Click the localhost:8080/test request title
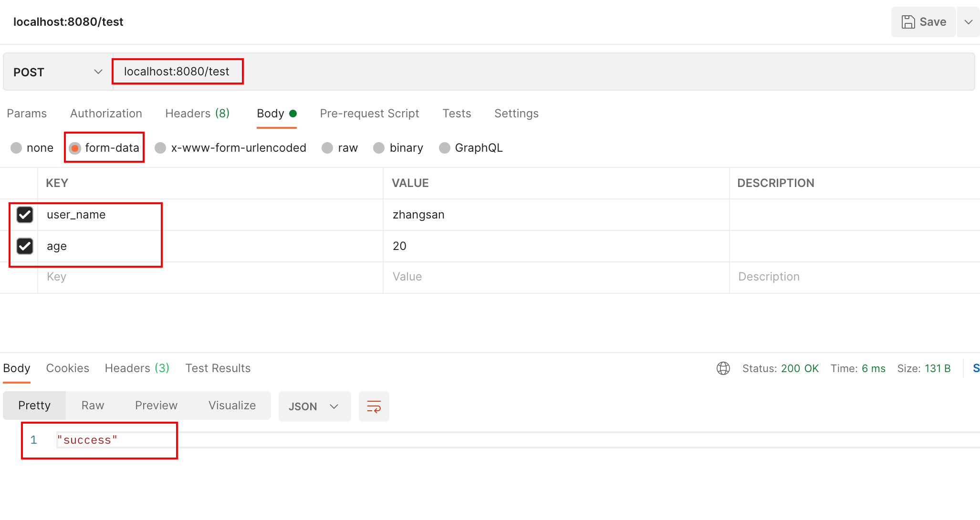The height and width of the screenshot is (520, 980). coord(68,22)
